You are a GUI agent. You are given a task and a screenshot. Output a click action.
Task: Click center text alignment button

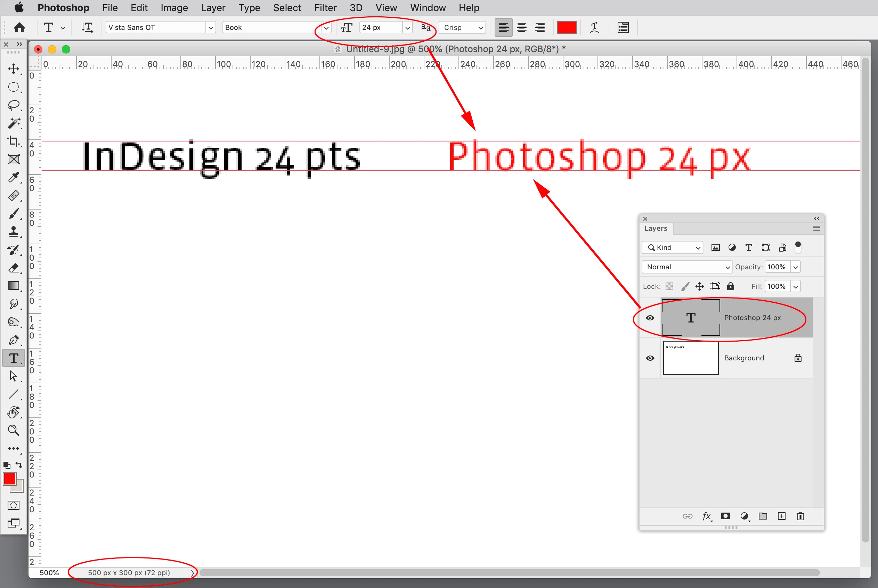pyautogui.click(x=522, y=27)
